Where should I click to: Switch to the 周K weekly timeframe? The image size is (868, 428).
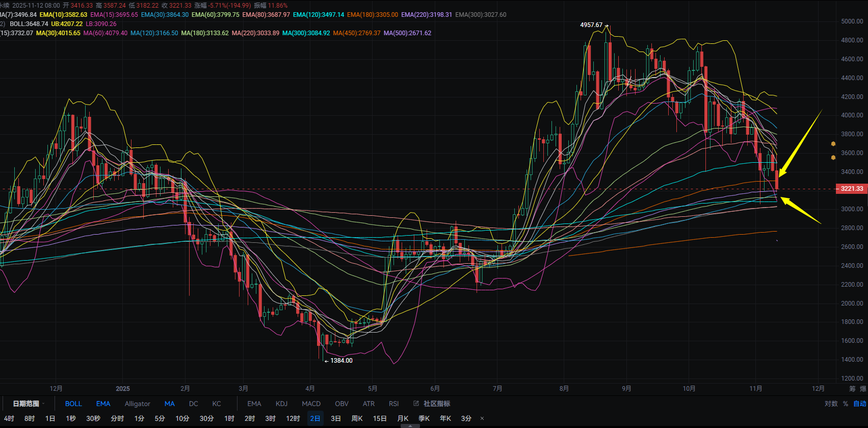tap(357, 418)
